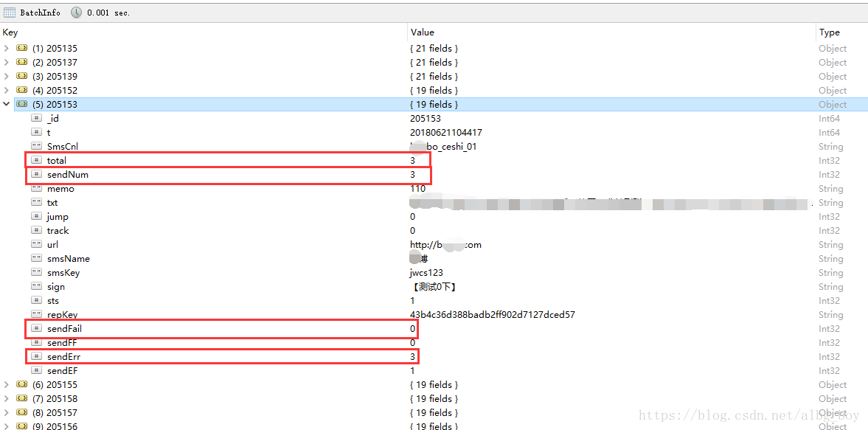The width and height of the screenshot is (868, 430).
Task: Click the memo value 110
Action: [x=418, y=189]
